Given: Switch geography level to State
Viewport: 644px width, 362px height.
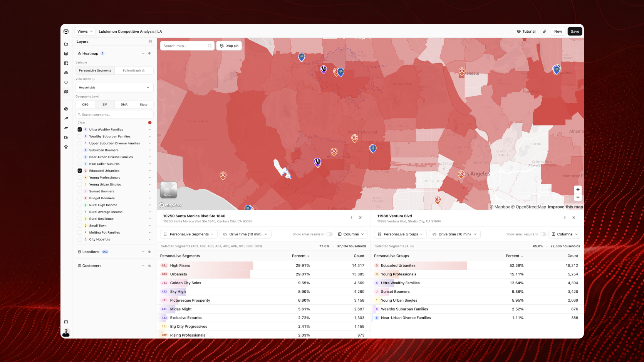Looking at the screenshot, I should [144, 105].
